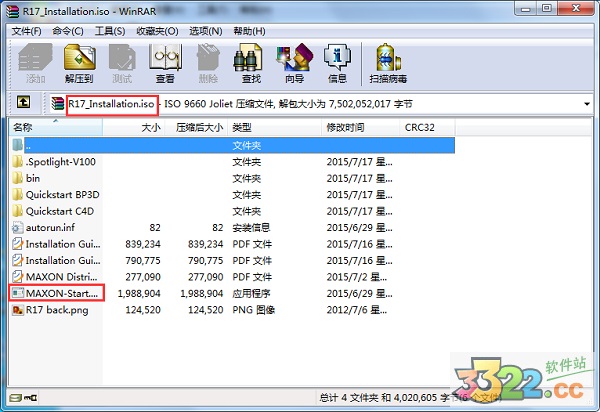Click the WinRAR title bar books icon
This screenshot has height=412, width=600.
pyautogui.click(x=12, y=11)
